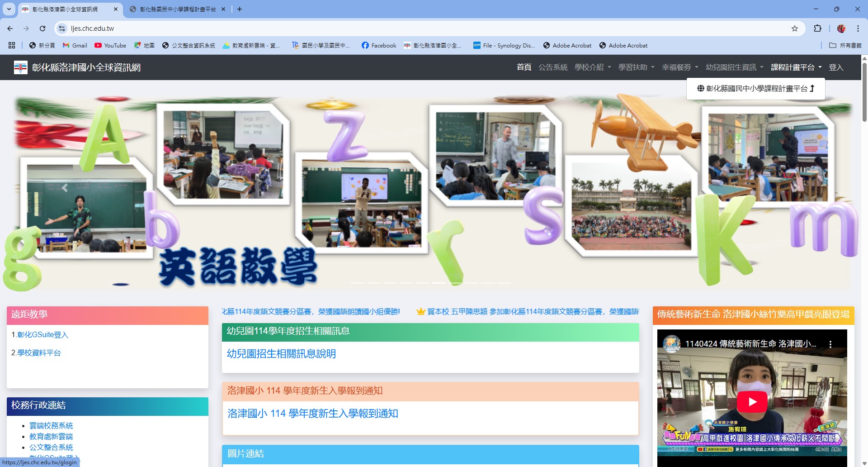868x467 pixels.
Task: Click the apps grid icon in bookmarks bar
Action: click(12, 45)
